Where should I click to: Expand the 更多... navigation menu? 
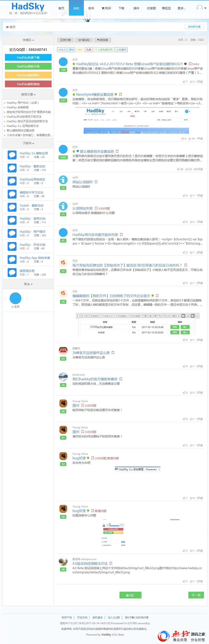pos(181,8)
